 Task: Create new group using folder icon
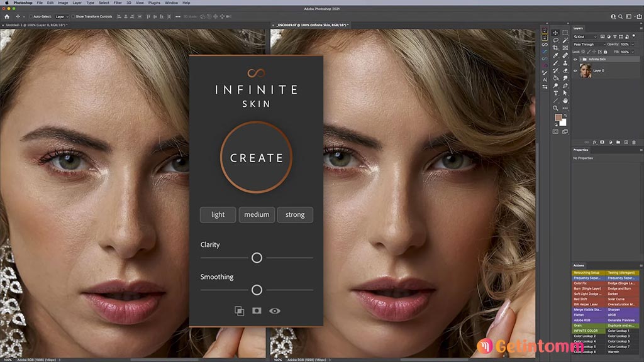(618, 143)
